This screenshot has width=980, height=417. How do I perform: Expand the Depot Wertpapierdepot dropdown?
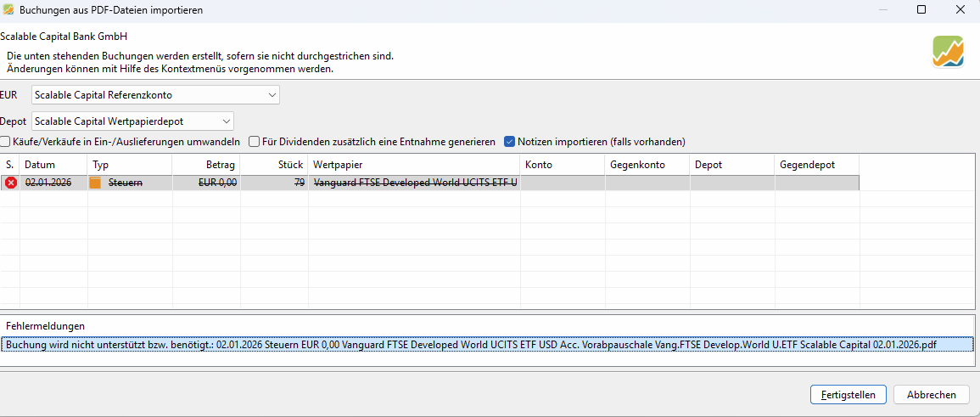pyautogui.click(x=132, y=121)
